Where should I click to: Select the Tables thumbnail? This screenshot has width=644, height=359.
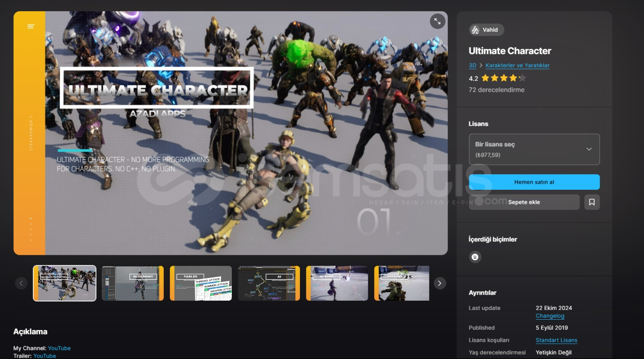pos(201,283)
